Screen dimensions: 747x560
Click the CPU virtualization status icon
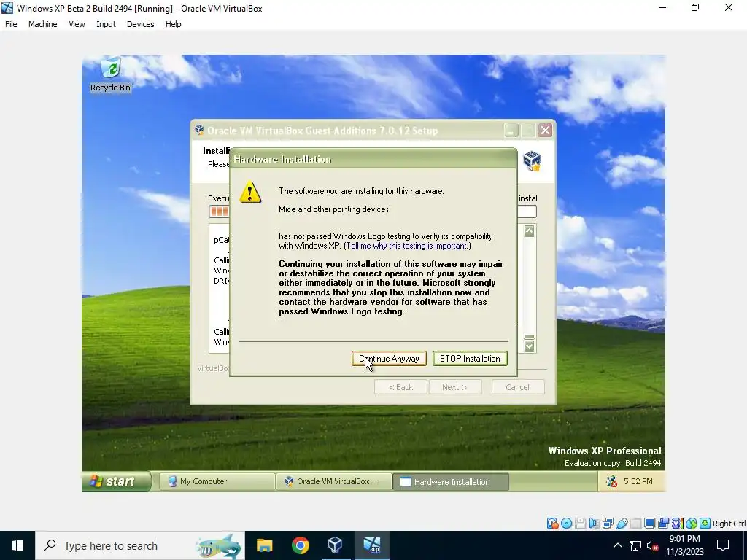pos(677,524)
